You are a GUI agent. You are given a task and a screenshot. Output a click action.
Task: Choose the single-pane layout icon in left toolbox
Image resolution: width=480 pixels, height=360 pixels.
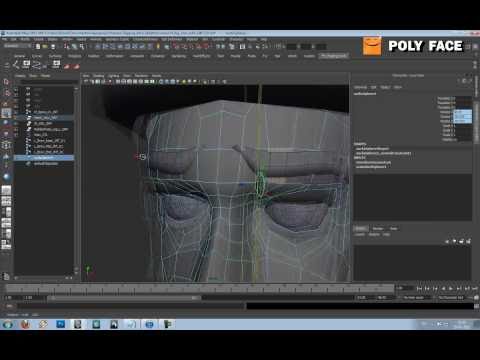pos(6,190)
